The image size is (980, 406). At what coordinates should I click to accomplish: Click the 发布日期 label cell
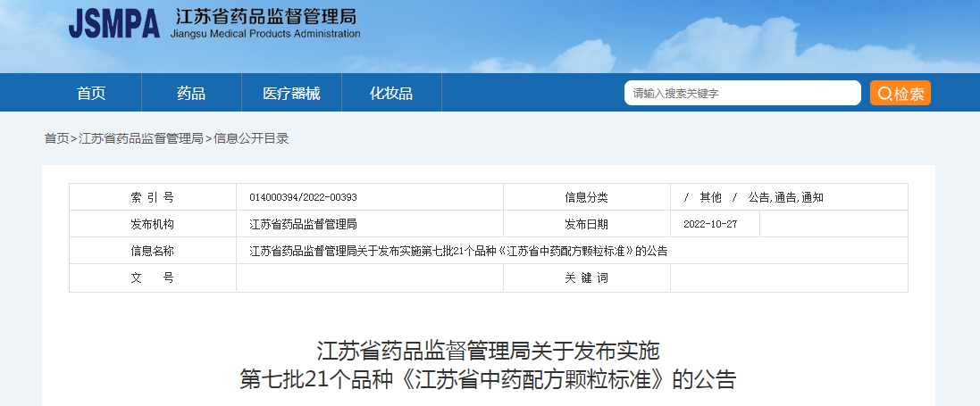tap(586, 224)
